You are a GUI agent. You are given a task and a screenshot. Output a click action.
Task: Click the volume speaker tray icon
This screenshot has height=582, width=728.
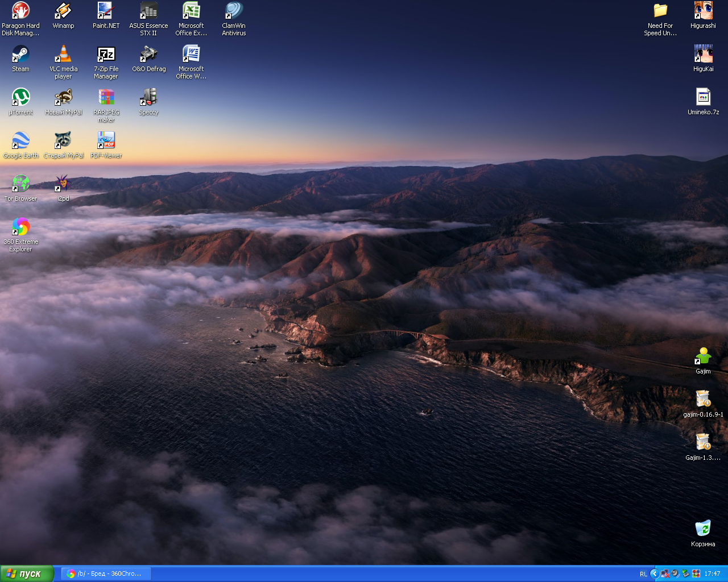click(675, 573)
